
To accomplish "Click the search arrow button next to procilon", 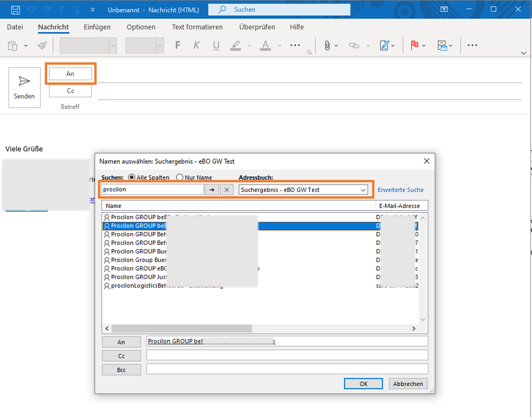I will pyautogui.click(x=211, y=190).
